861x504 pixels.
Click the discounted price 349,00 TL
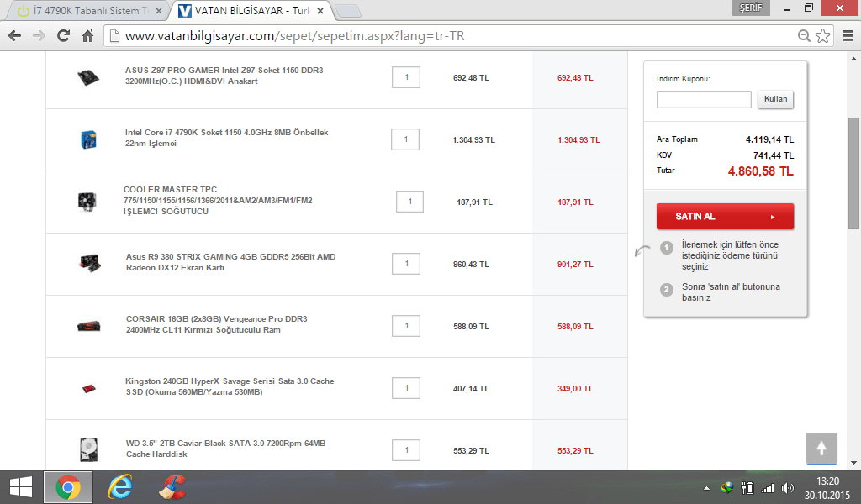pyautogui.click(x=575, y=388)
